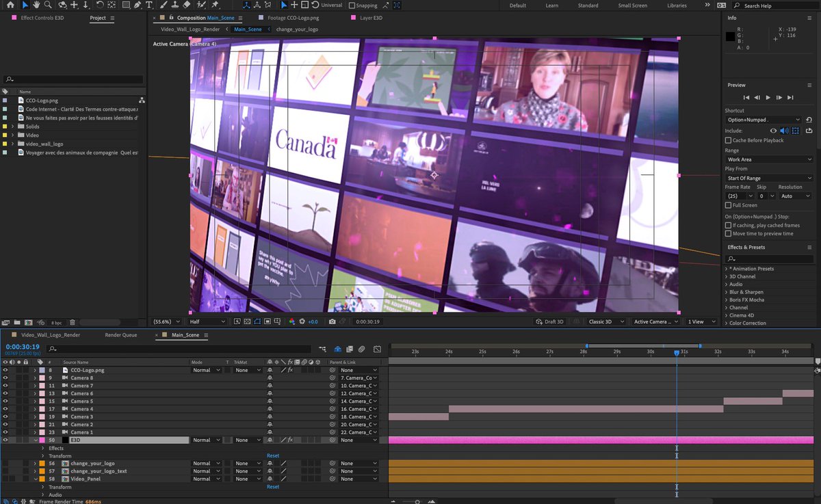Open the Range 'Work Area' dropdown
The height and width of the screenshot is (504, 821).
coord(769,159)
